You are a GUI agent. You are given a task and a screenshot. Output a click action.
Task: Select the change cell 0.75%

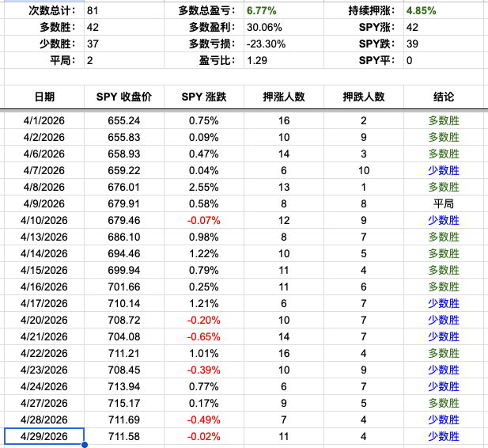coord(204,120)
